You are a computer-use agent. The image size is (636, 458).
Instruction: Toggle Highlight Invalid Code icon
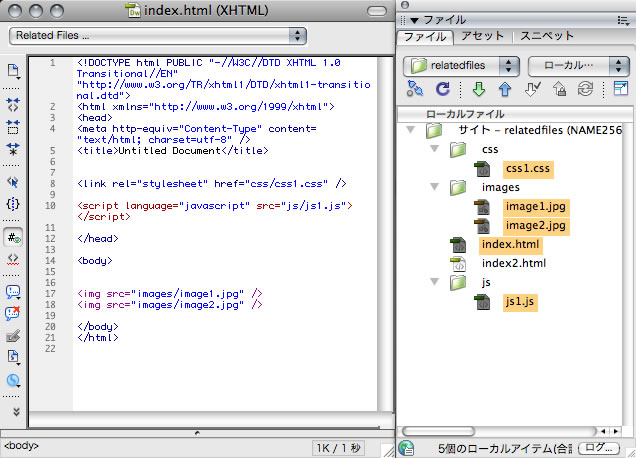click(13, 259)
